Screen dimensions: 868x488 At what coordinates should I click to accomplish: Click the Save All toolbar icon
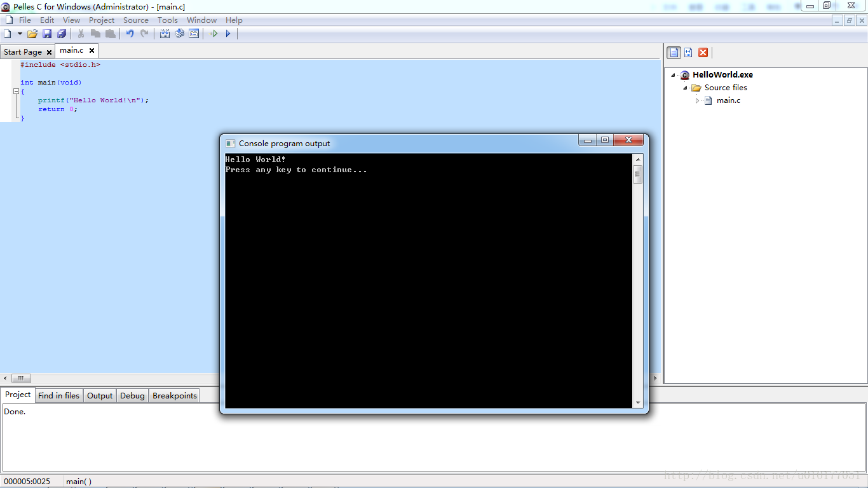click(62, 34)
